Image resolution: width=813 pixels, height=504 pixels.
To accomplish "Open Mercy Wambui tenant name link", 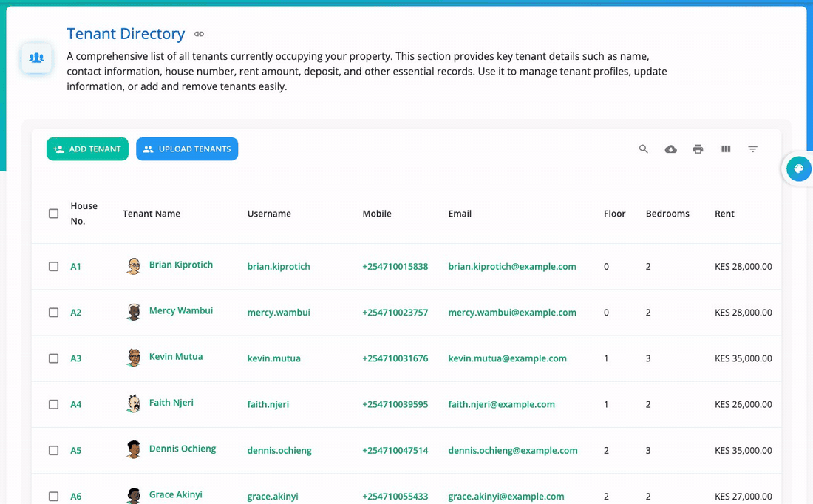I will click(x=181, y=310).
